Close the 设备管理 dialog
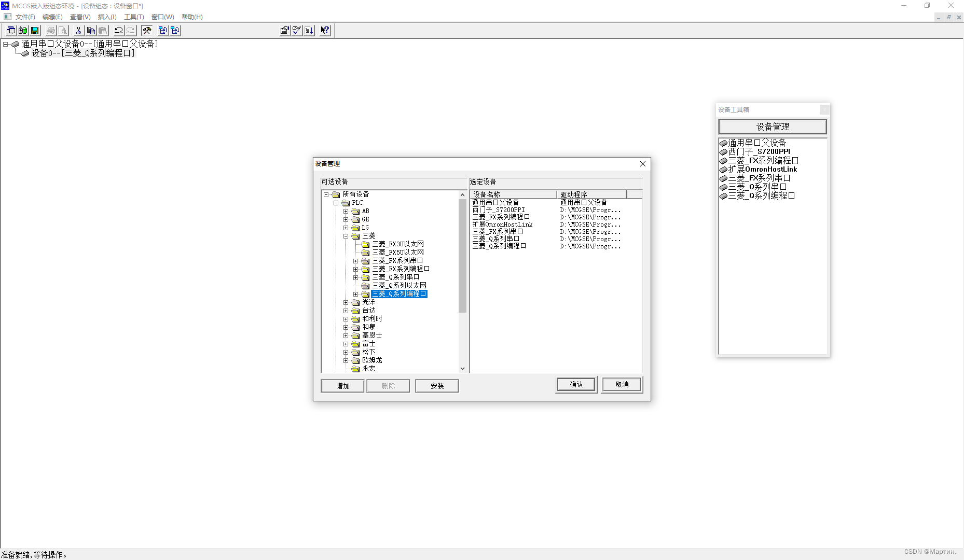 [643, 164]
